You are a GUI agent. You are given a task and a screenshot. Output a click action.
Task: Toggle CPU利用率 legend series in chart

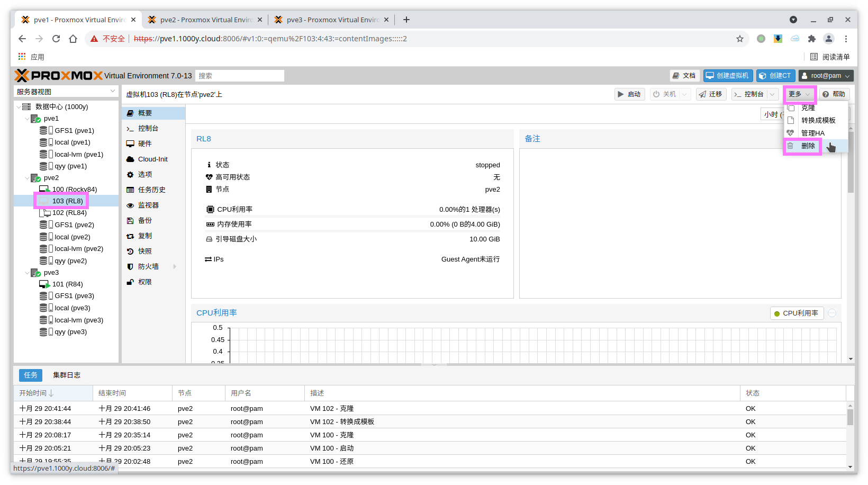pyautogui.click(x=796, y=313)
